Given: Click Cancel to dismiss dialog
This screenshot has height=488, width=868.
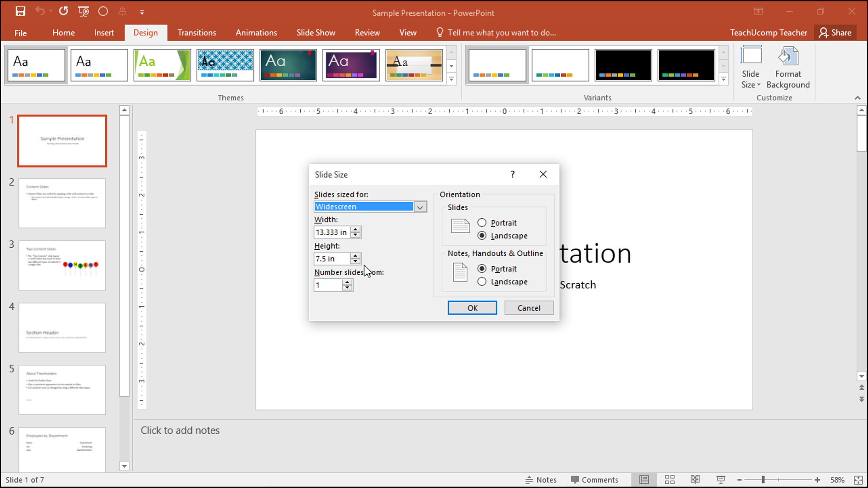Looking at the screenshot, I should 529,307.
